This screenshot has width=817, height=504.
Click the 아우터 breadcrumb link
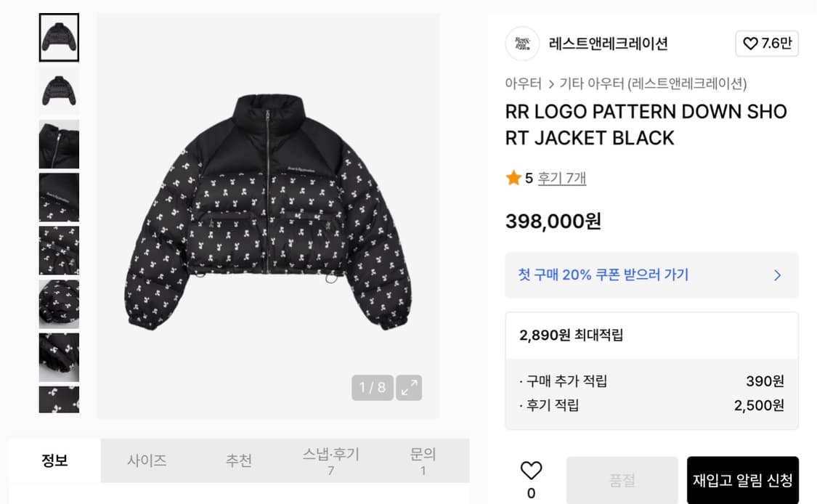523,84
